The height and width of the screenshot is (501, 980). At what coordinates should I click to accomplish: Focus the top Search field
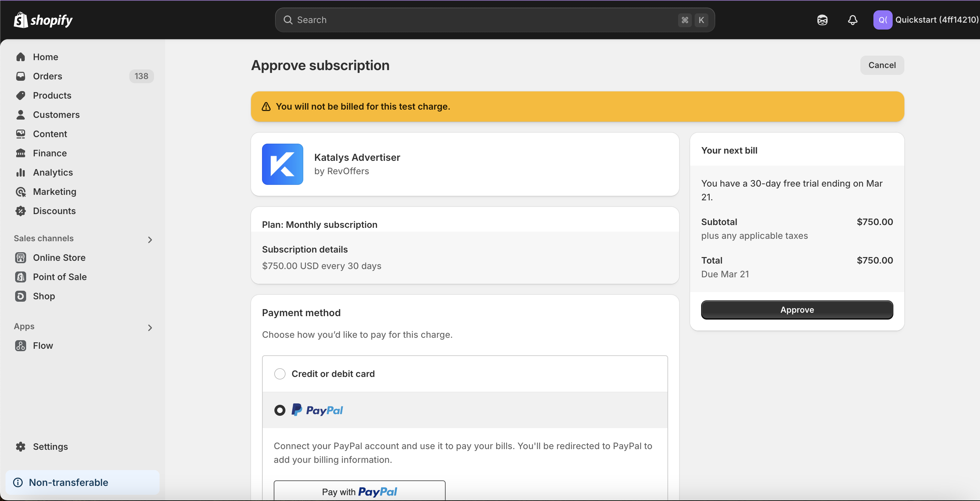tap(483, 20)
